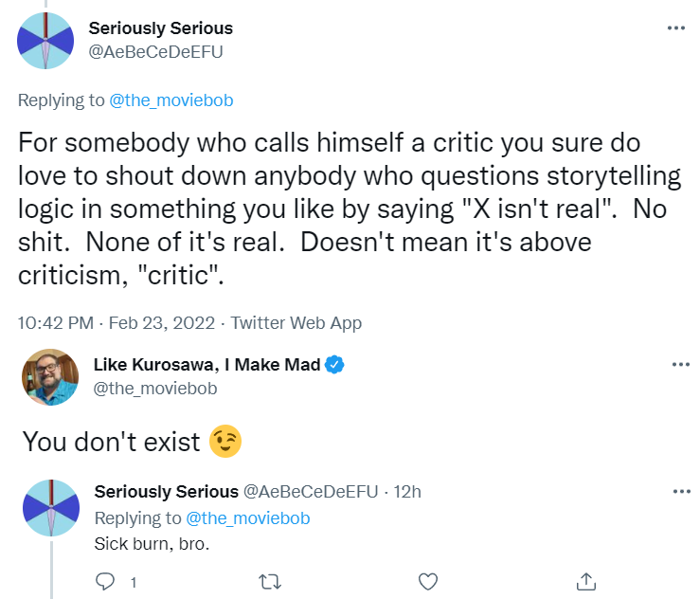The width and height of the screenshot is (700, 599).
Task: Follow the @the_moviebob mention in top tweet
Action: point(171,100)
